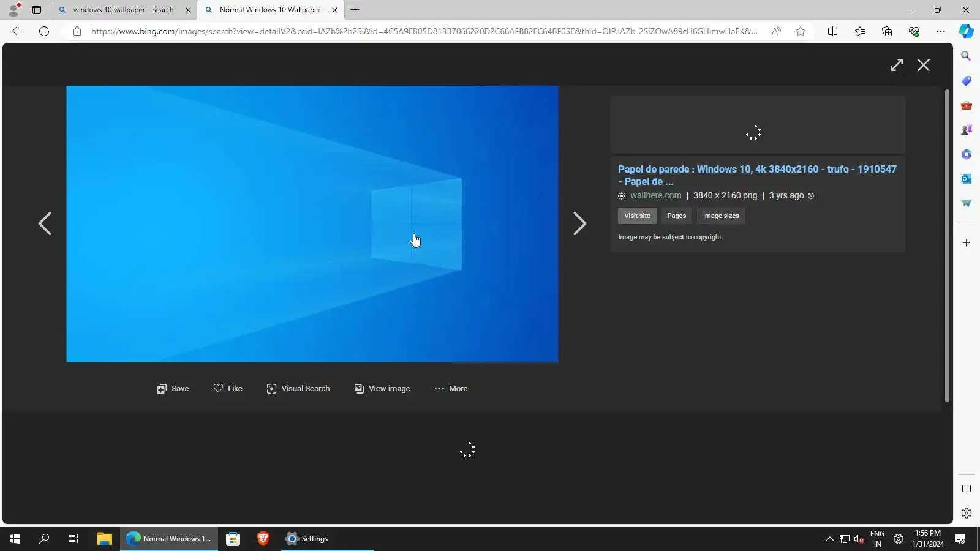View site information lock icon
The width and height of the screenshot is (980, 551).
[x=77, y=31]
